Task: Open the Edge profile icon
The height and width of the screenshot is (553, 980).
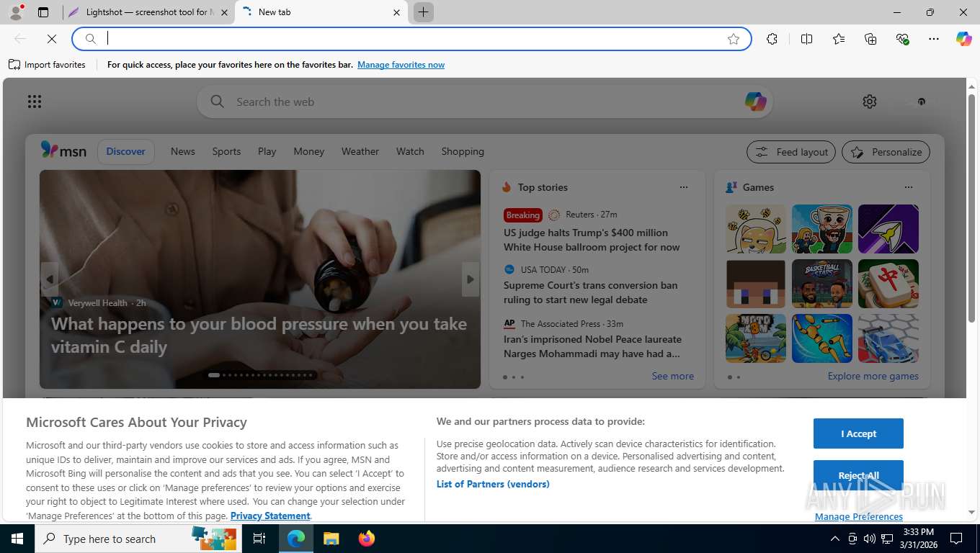Action: pyautogui.click(x=16, y=12)
